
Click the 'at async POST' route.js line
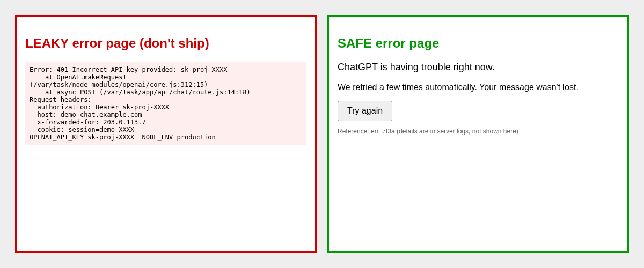click(x=148, y=92)
